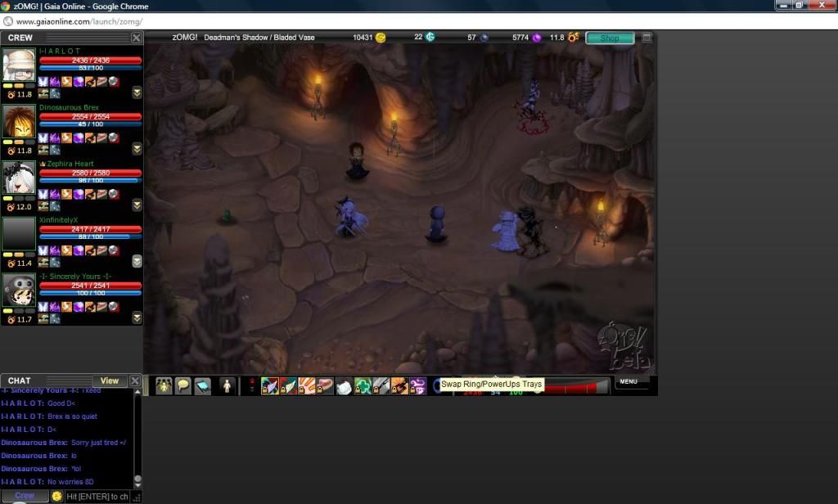Select I-I A R L O T's avatar portrait
The width and height of the screenshot is (838, 504).
point(19,65)
